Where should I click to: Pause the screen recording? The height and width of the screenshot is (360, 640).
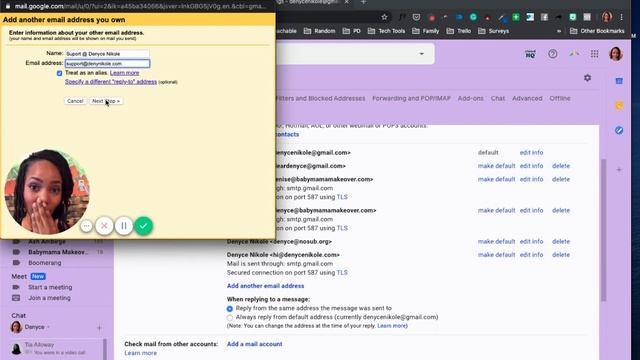124,226
